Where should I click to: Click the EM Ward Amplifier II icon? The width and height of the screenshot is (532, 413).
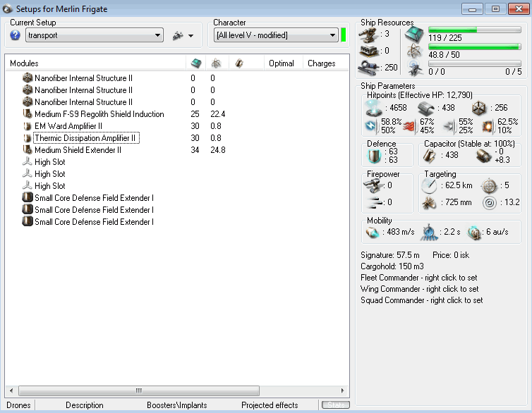[x=28, y=126]
